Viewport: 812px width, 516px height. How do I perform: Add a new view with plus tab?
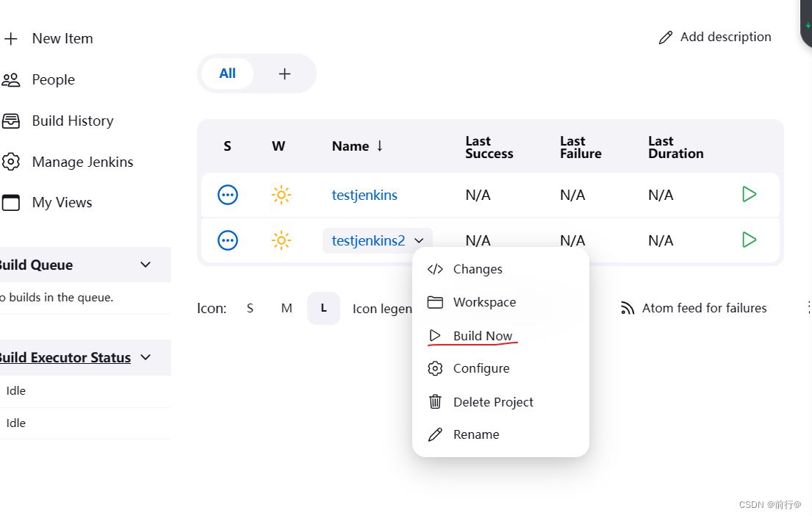284,74
